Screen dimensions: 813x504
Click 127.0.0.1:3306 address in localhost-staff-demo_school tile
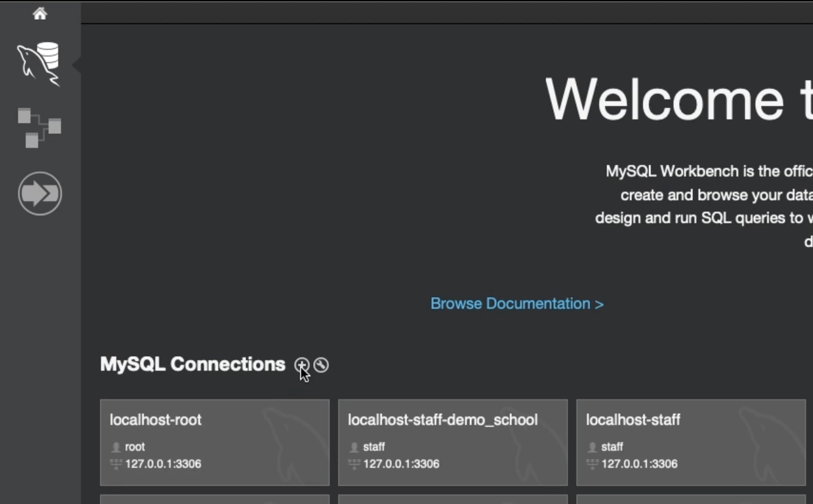click(x=401, y=464)
